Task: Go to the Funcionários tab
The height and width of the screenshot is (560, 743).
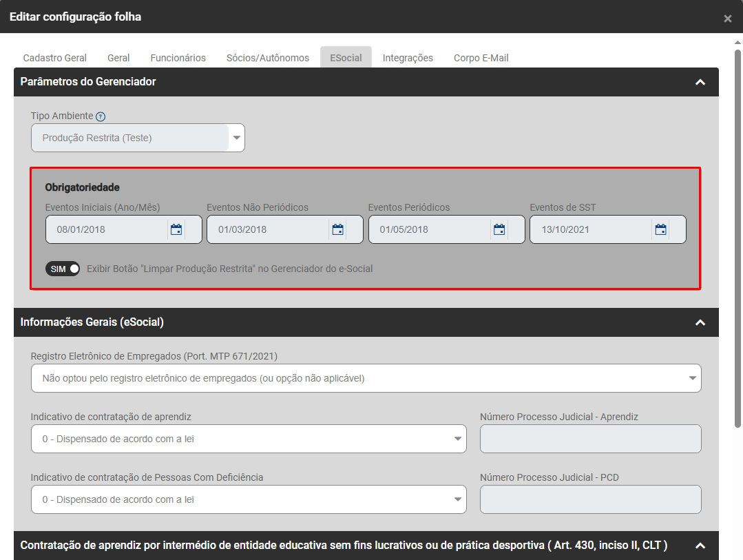Action: [178, 58]
